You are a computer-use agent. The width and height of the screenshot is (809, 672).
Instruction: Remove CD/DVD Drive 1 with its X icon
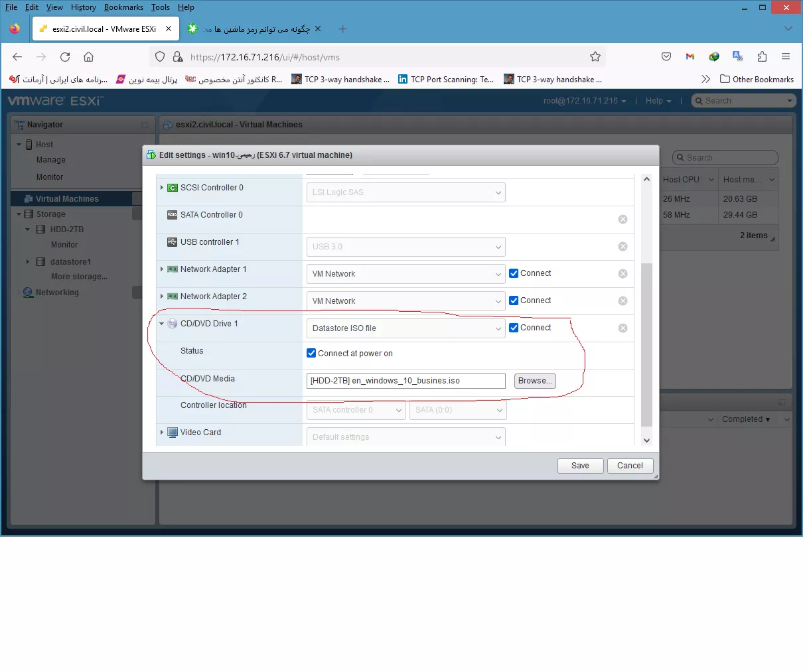(x=623, y=328)
